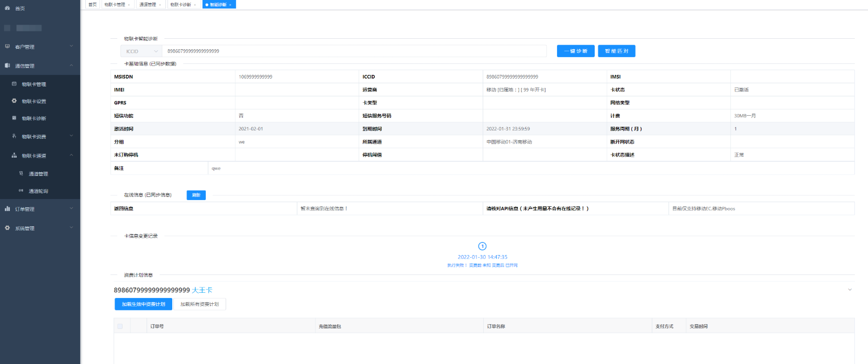The height and width of the screenshot is (364, 868).
Task: Click the gear icon for 物联卡设置
Action: [14, 101]
